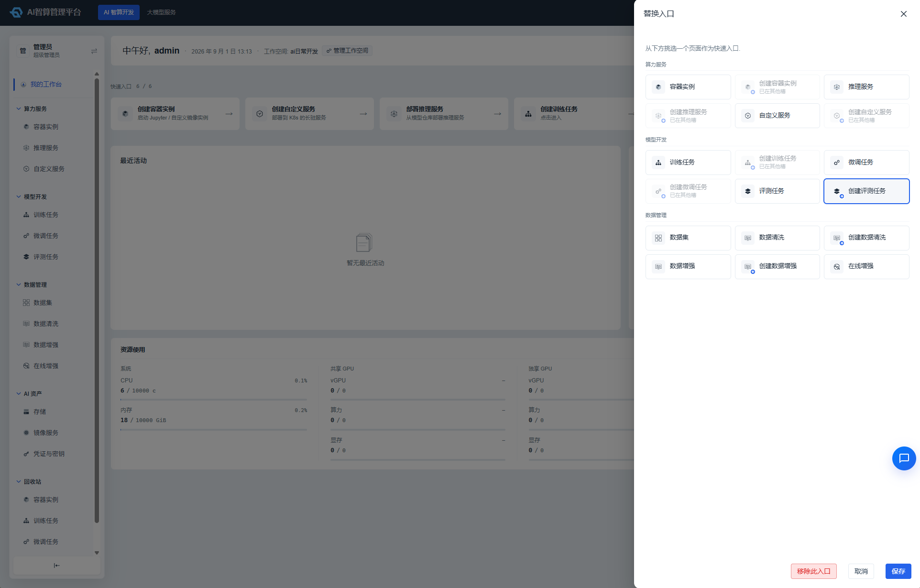This screenshot has height=588, width=920.
Task: Click the 数据集 grid icon in the drawer
Action: 658,238
